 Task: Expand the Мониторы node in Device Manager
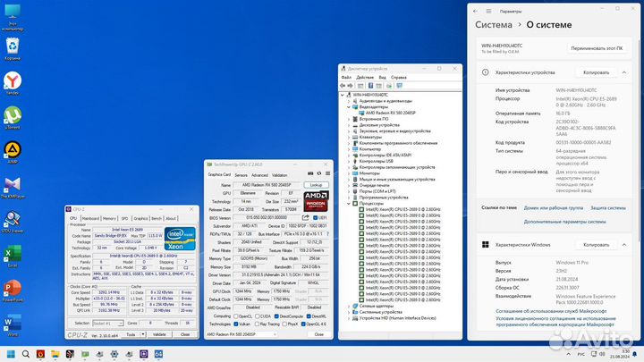[x=349, y=173]
